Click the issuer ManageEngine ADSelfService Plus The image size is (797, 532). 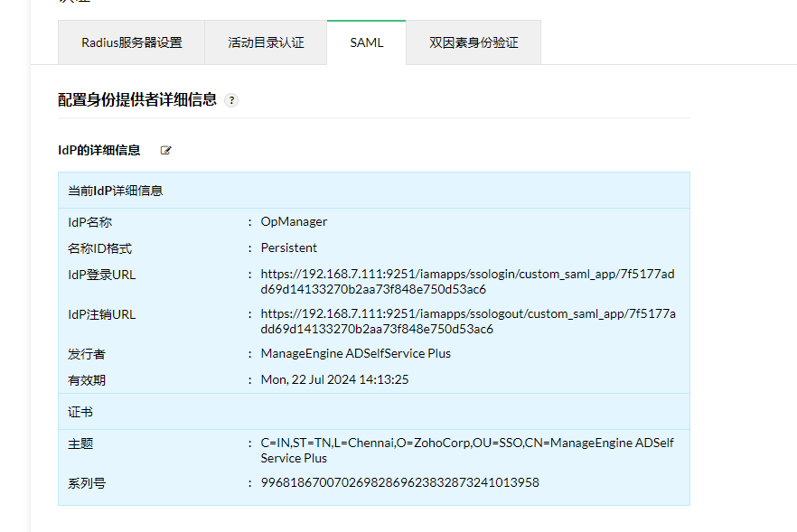coord(356,354)
